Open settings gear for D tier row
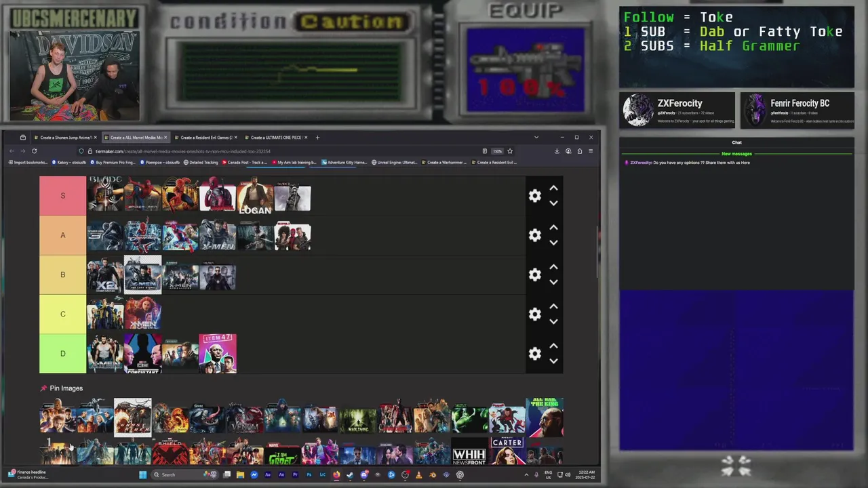This screenshot has height=488, width=868. (535, 354)
